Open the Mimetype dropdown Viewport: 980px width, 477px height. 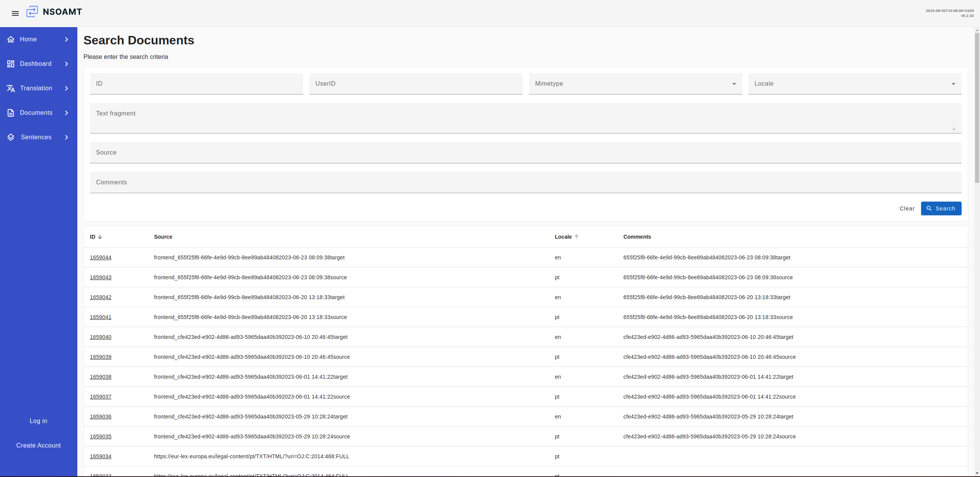(635, 84)
